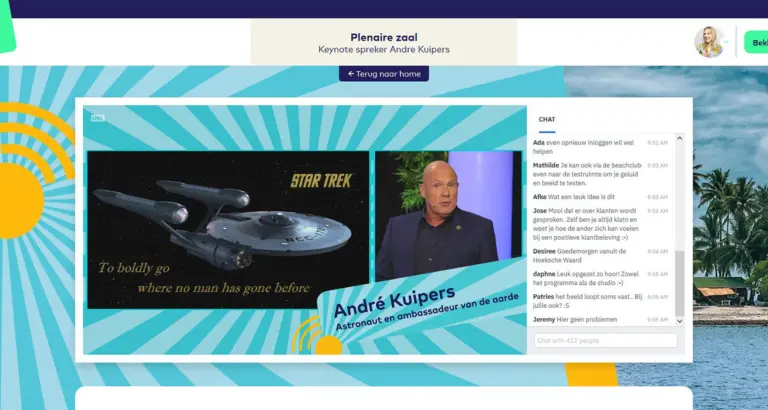
Task: Click the Plenaire zaal header title
Action: pyautogui.click(x=384, y=37)
